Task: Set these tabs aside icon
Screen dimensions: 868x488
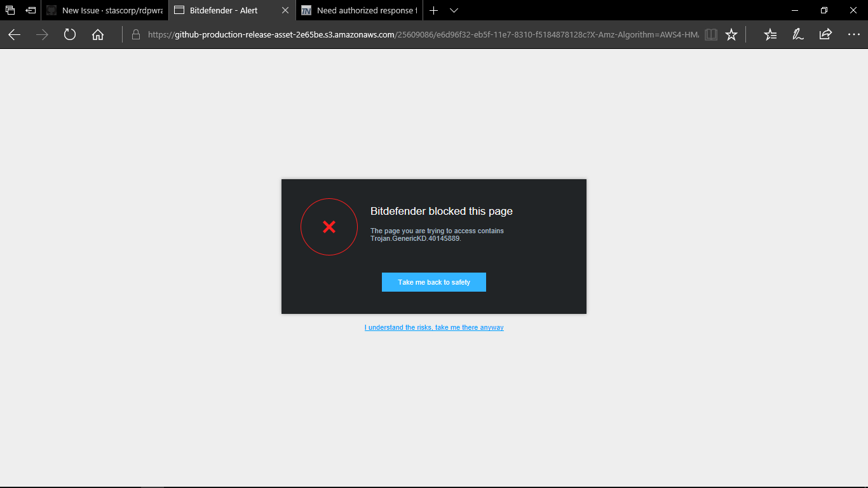Action: [31, 10]
